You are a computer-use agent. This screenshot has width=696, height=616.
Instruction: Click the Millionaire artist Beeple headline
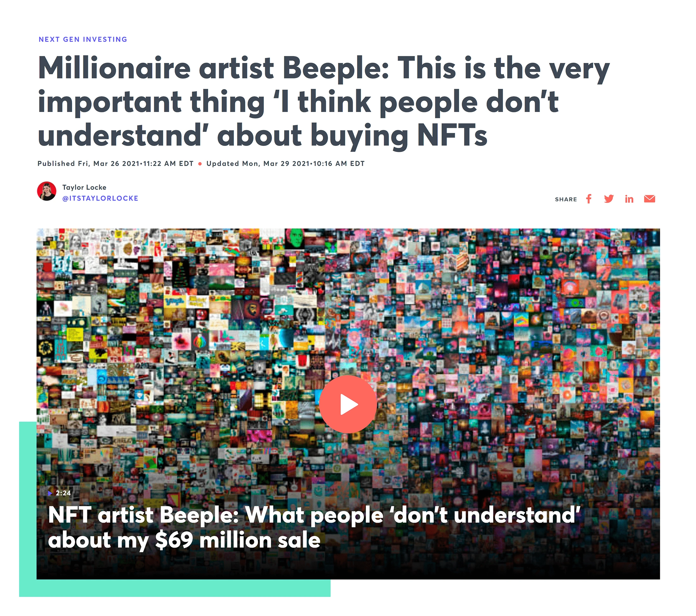pos(324,101)
